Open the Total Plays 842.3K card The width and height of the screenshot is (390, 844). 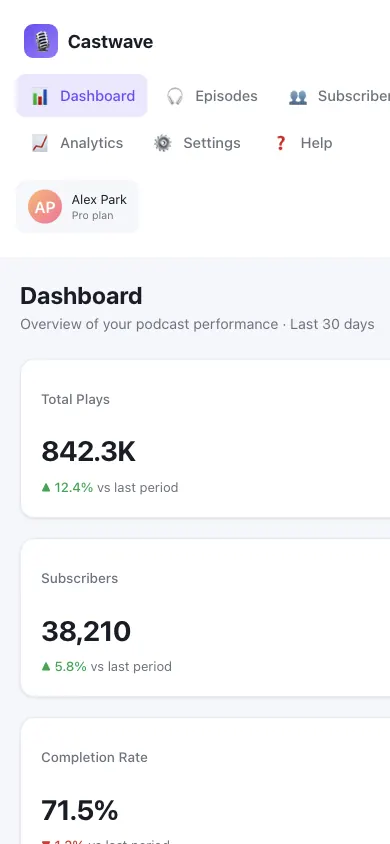(x=205, y=439)
